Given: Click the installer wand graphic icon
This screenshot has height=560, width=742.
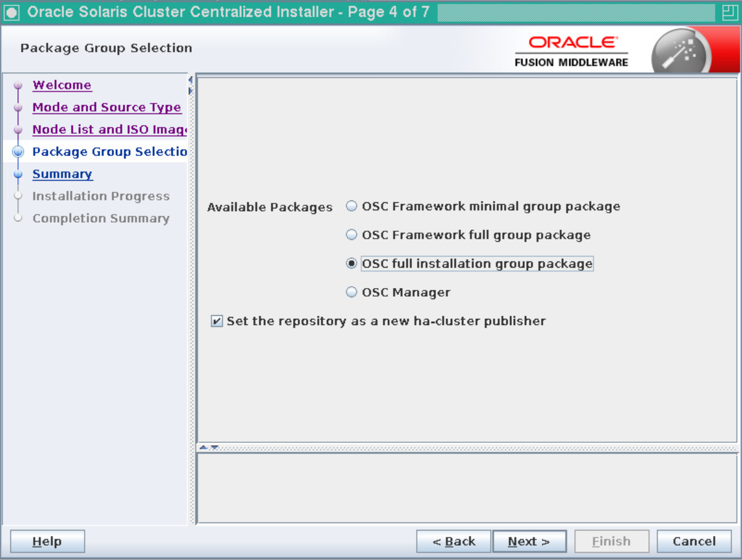Looking at the screenshot, I should [x=681, y=52].
